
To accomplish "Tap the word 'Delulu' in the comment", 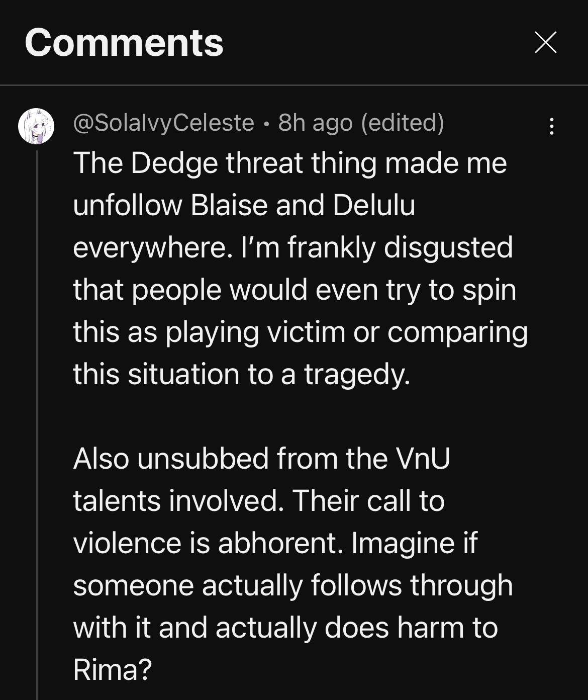I will 373,205.
